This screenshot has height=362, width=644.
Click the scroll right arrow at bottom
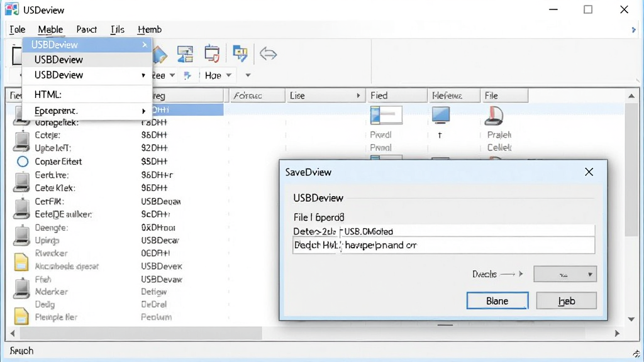(x=617, y=334)
